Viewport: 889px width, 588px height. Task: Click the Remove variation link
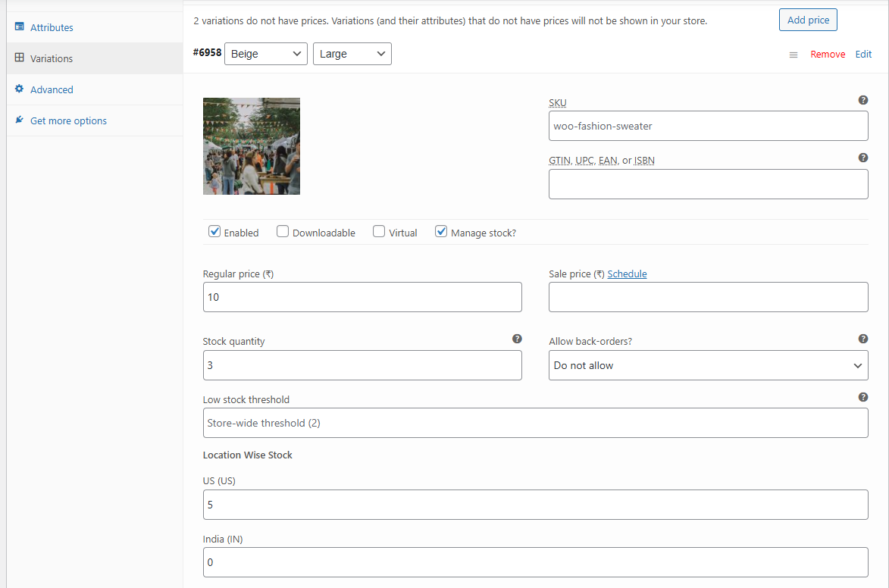tap(828, 55)
